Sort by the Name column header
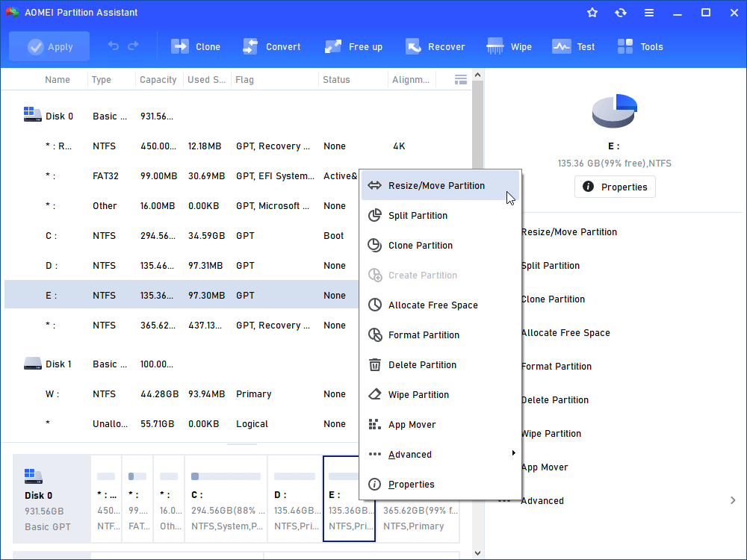Viewport: 747px width, 560px height. 58,80
